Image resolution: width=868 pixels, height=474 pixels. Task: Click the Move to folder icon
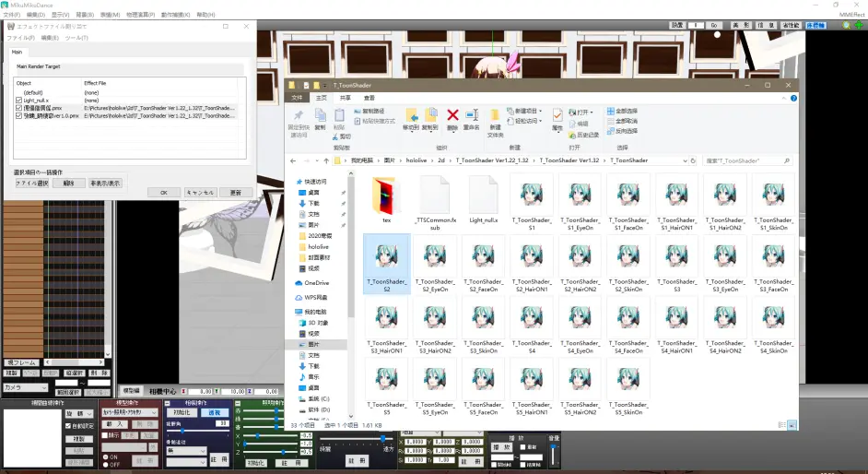tap(411, 114)
